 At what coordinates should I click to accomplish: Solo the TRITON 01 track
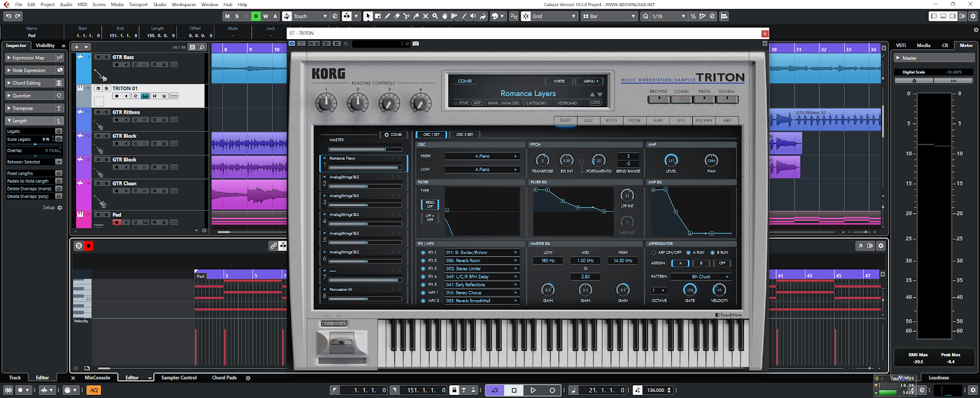pos(106,88)
